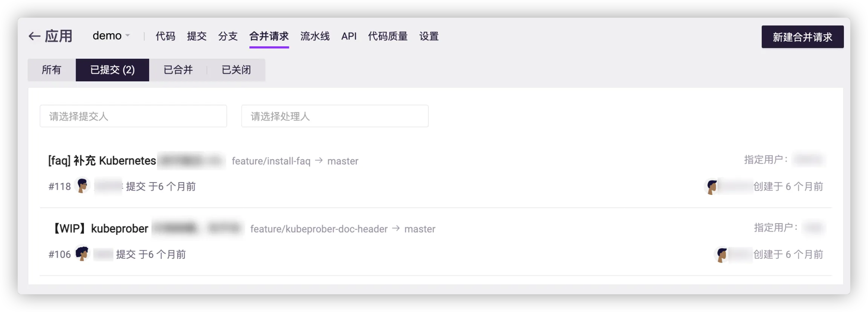The image size is (868, 312).
Task: Show 所有 merge requests filter
Action: pyautogui.click(x=52, y=70)
